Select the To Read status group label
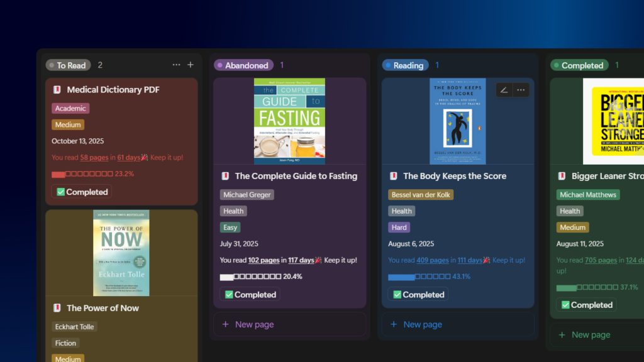This screenshot has width=644, height=362. click(x=69, y=65)
